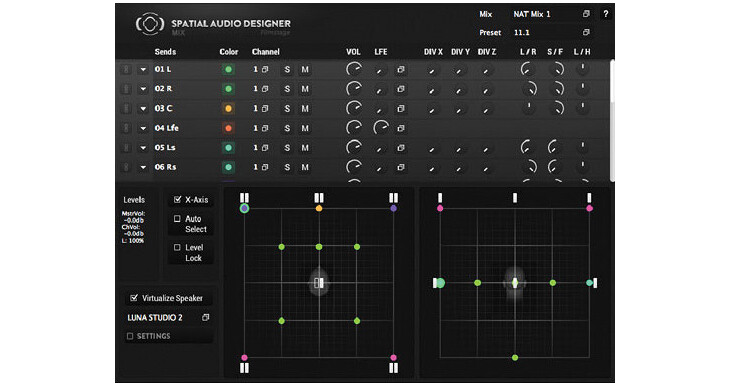The image size is (731, 384).
Task: Click the sends list vertical scrollbar
Action: pyautogui.click(x=612, y=120)
